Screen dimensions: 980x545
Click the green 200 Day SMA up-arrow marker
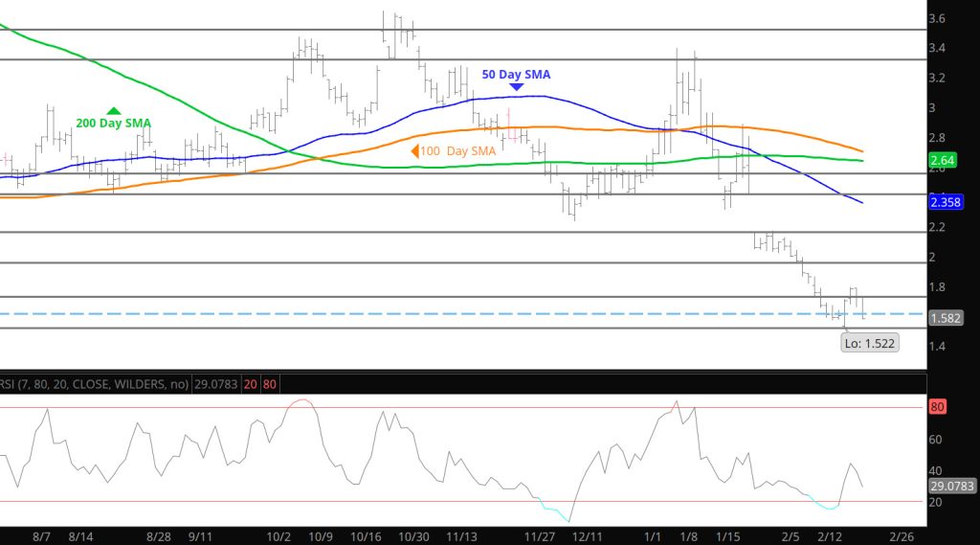(x=114, y=111)
